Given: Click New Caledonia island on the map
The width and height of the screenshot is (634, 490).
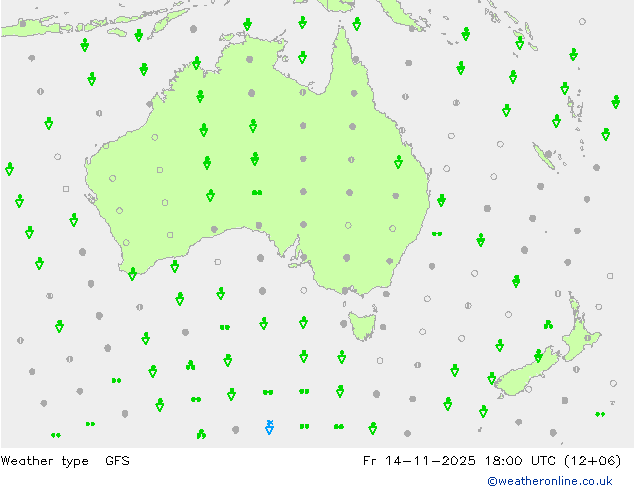Looking at the screenshot, I should tap(543, 156).
